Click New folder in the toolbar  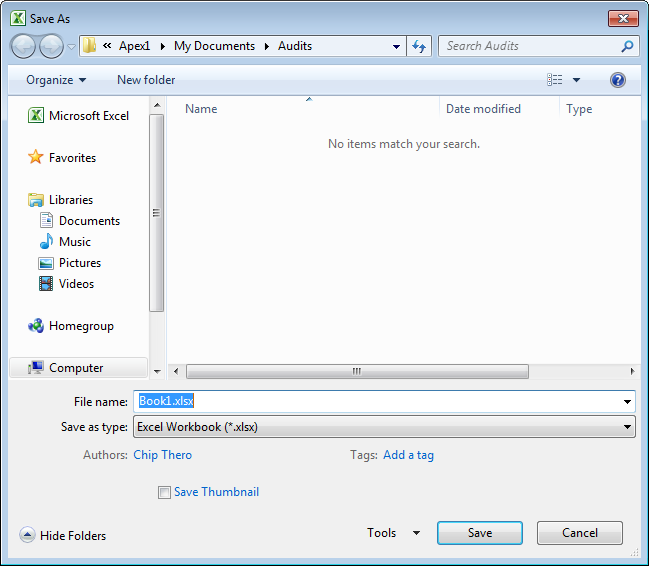click(146, 80)
